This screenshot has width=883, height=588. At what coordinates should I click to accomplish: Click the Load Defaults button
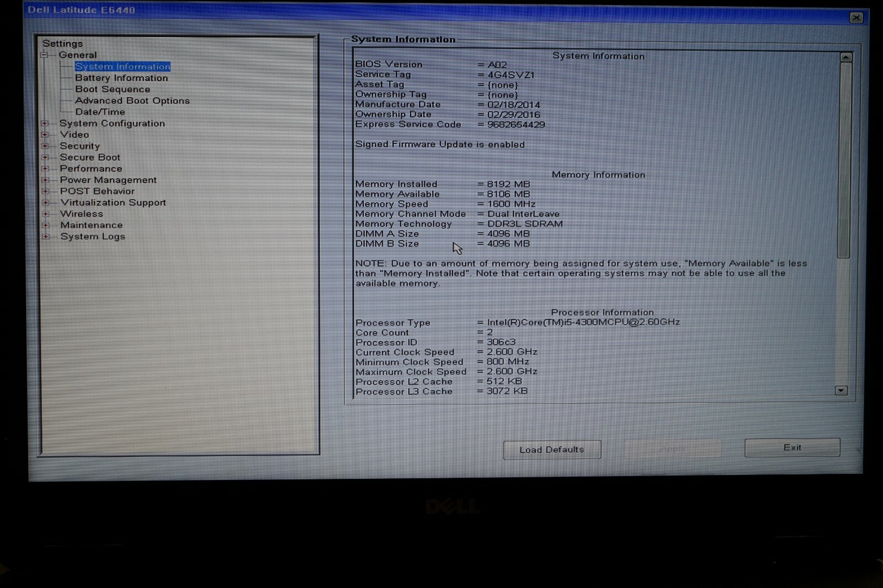[x=552, y=450]
